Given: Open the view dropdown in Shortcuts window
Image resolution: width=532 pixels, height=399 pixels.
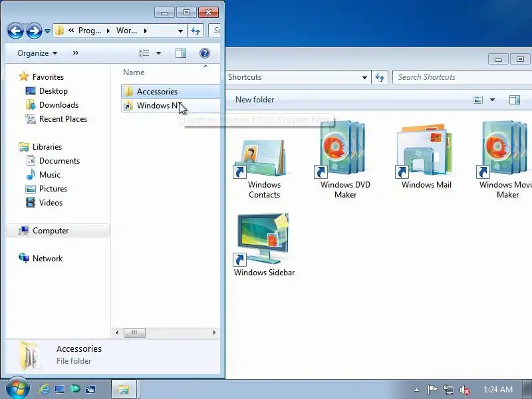Looking at the screenshot, I should [x=492, y=100].
